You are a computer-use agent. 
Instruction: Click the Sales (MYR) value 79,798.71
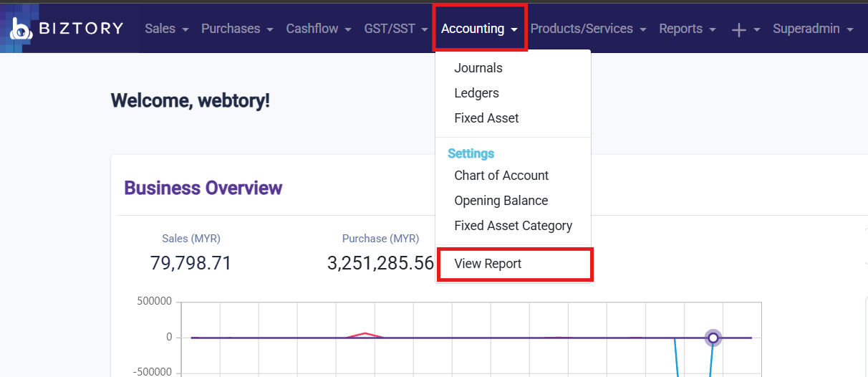coord(191,263)
